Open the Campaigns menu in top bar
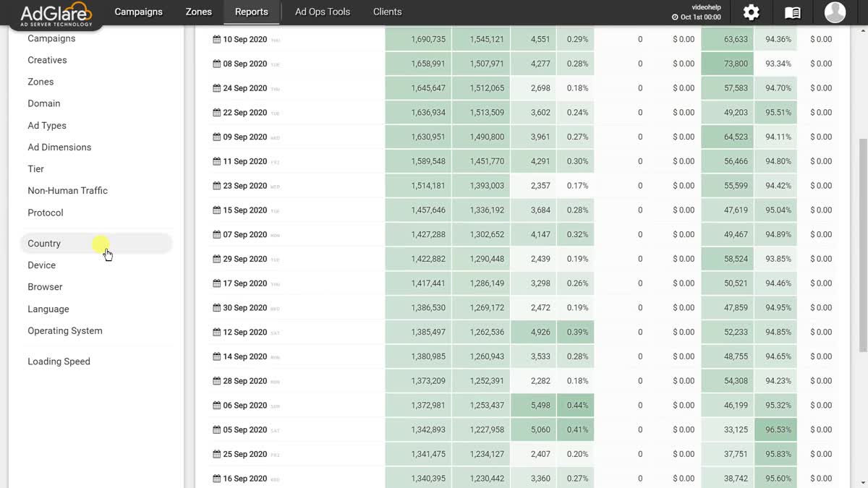 coord(138,12)
